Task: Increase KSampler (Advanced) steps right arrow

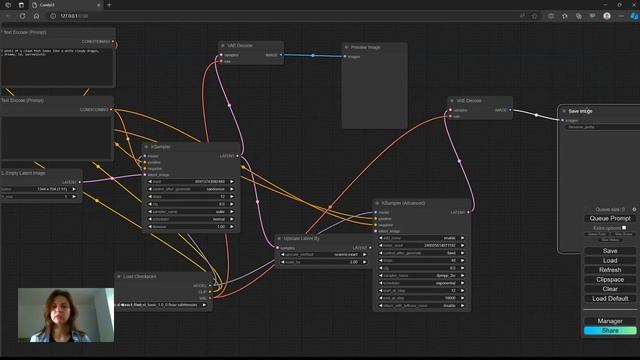Action: [462, 260]
